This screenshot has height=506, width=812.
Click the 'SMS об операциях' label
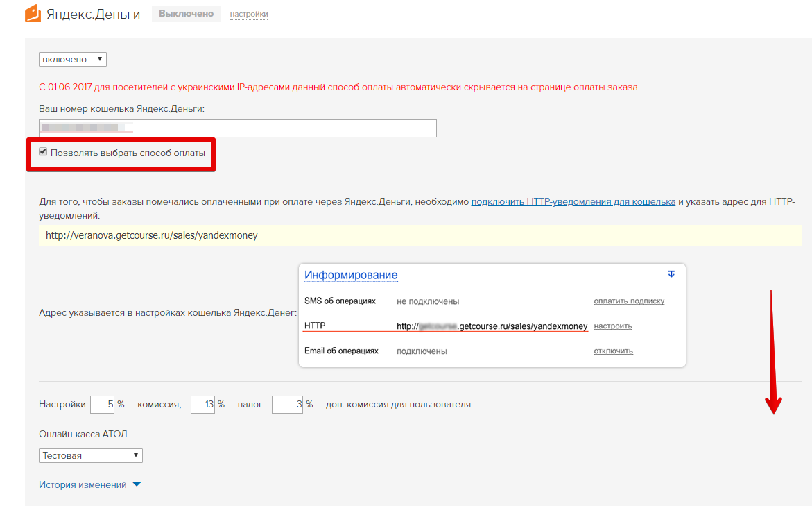point(340,301)
